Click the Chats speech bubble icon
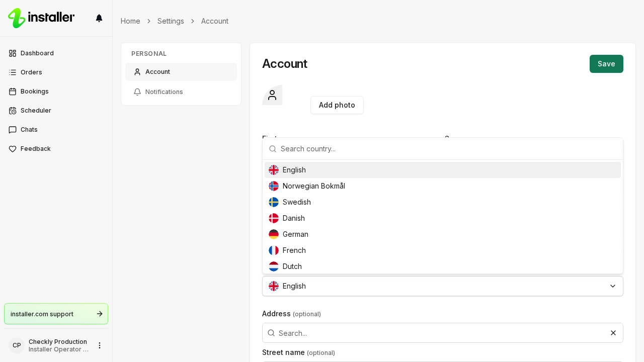Screen dimensions: 644x362 click(13, 130)
